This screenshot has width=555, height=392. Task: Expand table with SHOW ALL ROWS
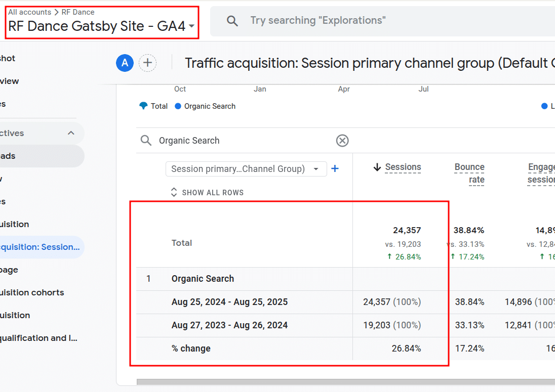click(x=208, y=192)
